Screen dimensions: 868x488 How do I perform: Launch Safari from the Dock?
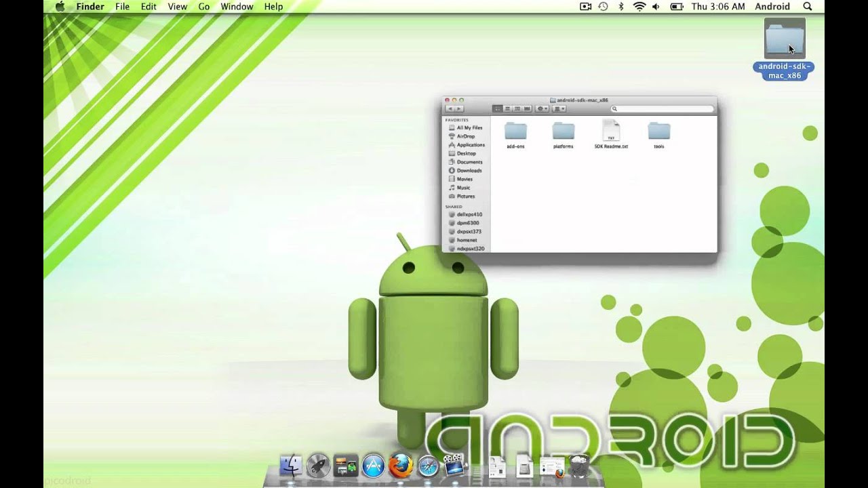pos(429,466)
